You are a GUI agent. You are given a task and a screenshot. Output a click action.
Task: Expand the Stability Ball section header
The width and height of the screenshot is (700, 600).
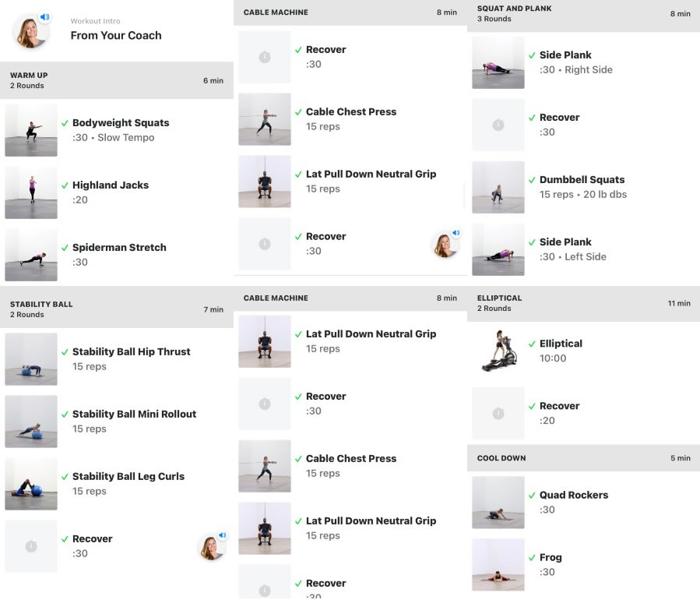pyautogui.click(x=117, y=309)
